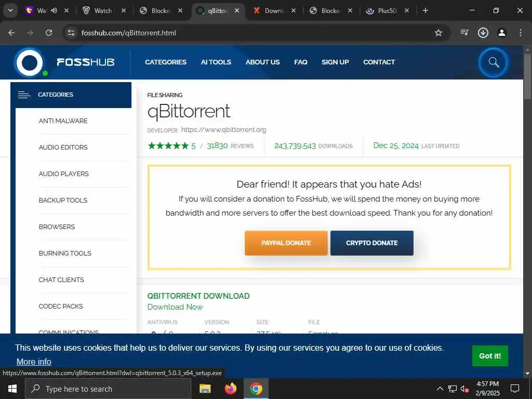Screen dimensions: 532x399
Task: Open Firefox from the taskbar
Action: click(231, 389)
